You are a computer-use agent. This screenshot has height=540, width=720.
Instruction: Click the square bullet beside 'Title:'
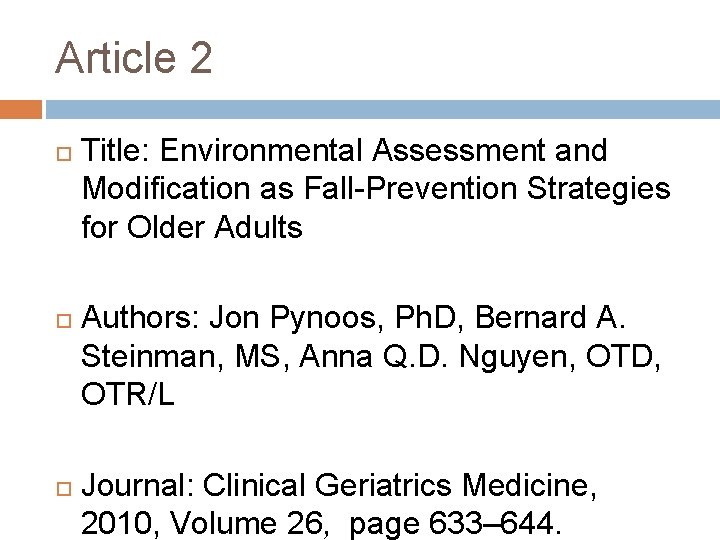(64, 153)
